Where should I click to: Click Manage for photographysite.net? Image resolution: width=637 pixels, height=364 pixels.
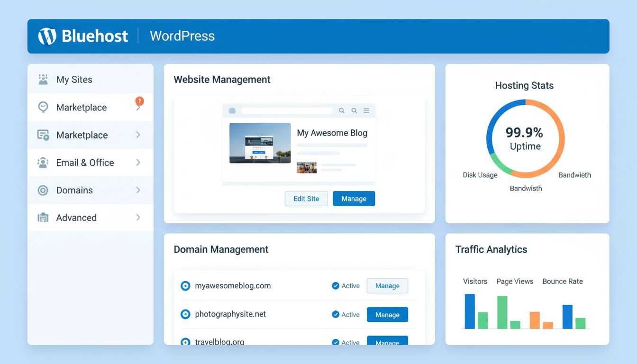click(387, 315)
